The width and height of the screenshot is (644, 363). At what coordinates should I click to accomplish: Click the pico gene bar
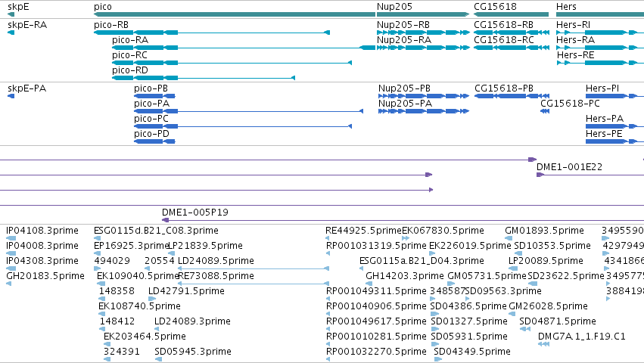(235, 14)
